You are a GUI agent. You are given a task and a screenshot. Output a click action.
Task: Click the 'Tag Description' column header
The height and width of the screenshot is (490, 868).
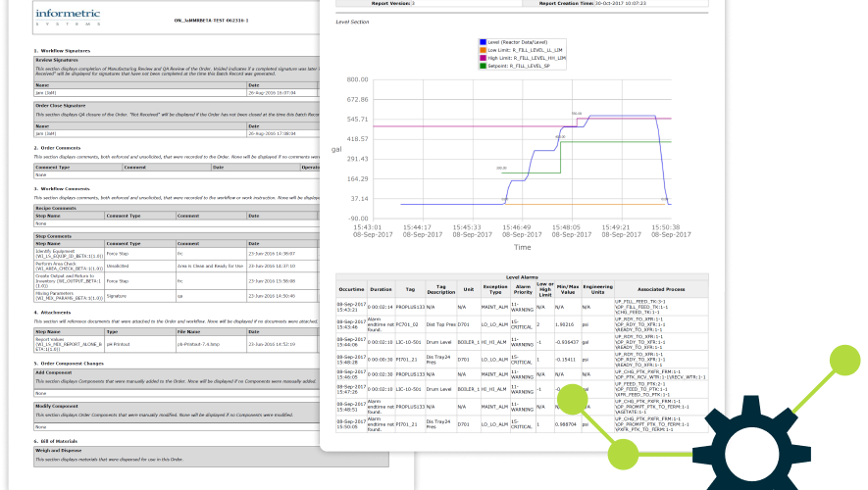pos(440,289)
